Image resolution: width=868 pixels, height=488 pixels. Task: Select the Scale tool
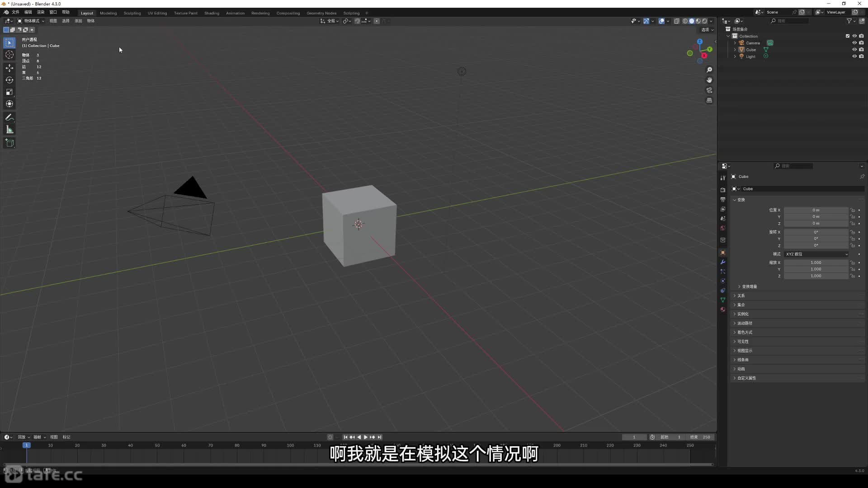[9, 92]
